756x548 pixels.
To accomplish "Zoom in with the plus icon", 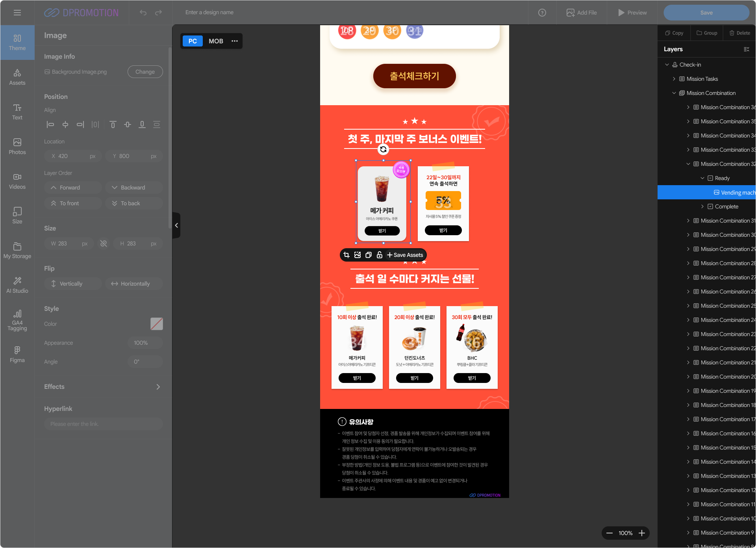I will pyautogui.click(x=642, y=533).
